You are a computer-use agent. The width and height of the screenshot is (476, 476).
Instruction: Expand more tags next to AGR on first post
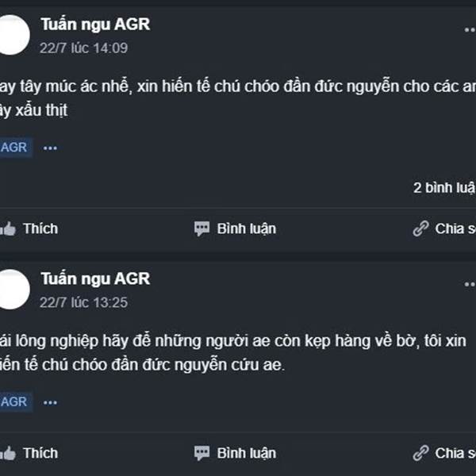click(50, 148)
